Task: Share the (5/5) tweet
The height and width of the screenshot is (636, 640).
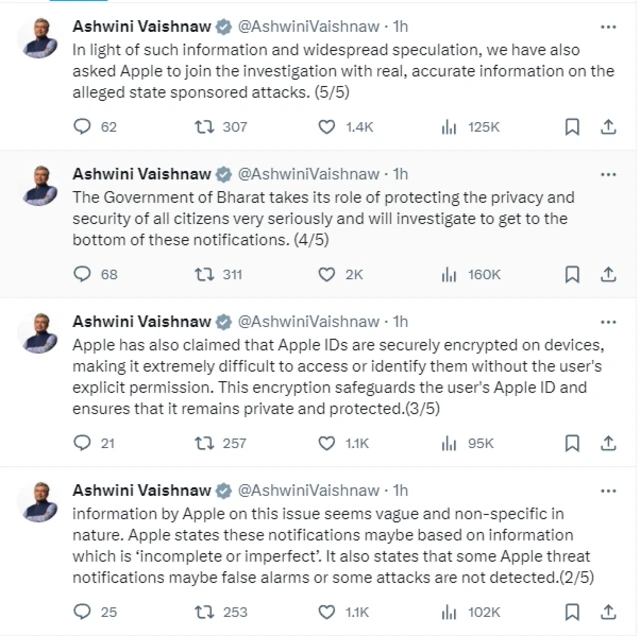Action: (607, 127)
